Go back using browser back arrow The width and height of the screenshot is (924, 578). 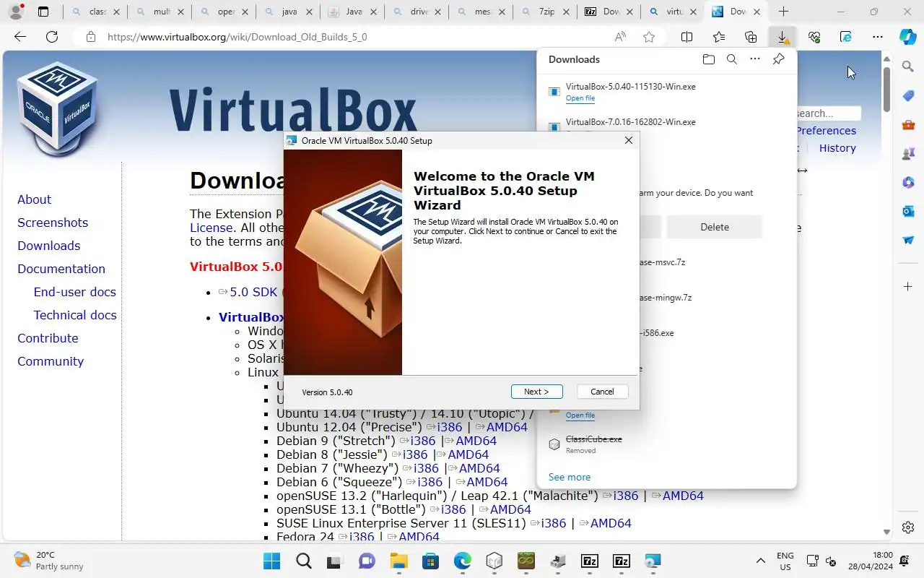[x=20, y=37]
